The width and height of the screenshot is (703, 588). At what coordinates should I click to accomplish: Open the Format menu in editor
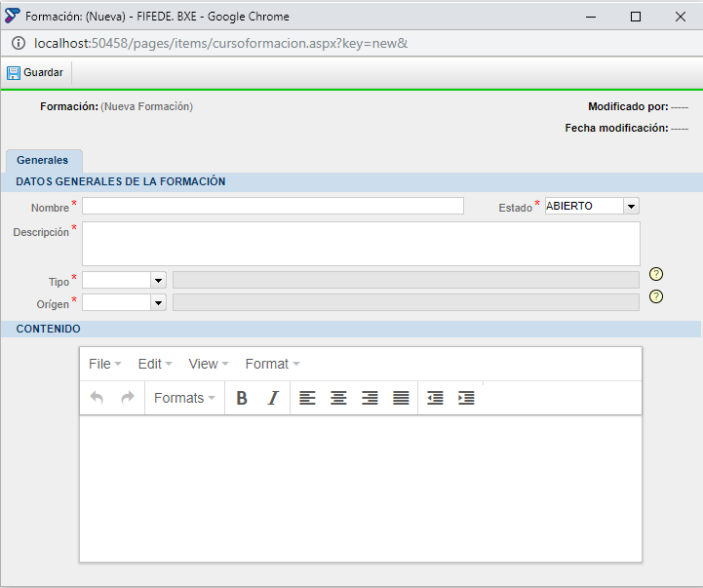tap(272, 364)
